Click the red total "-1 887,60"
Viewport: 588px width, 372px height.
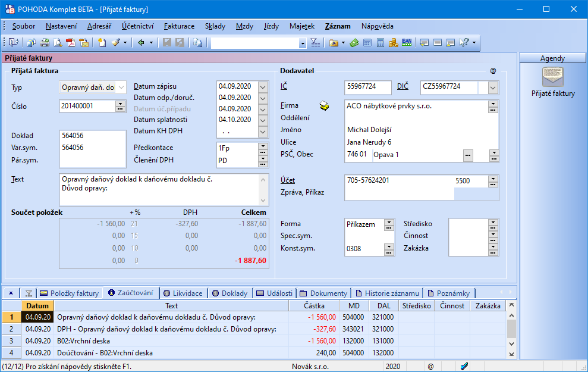(250, 261)
